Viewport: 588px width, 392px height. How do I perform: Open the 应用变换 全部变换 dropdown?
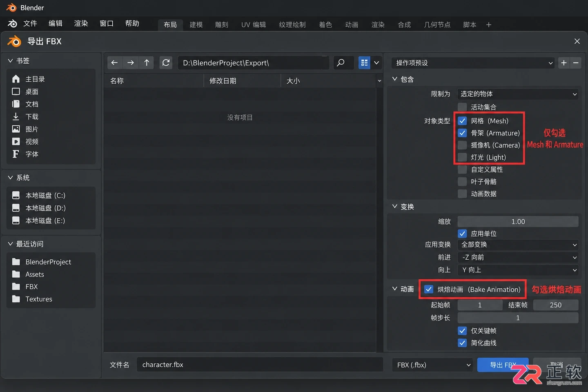coord(518,245)
